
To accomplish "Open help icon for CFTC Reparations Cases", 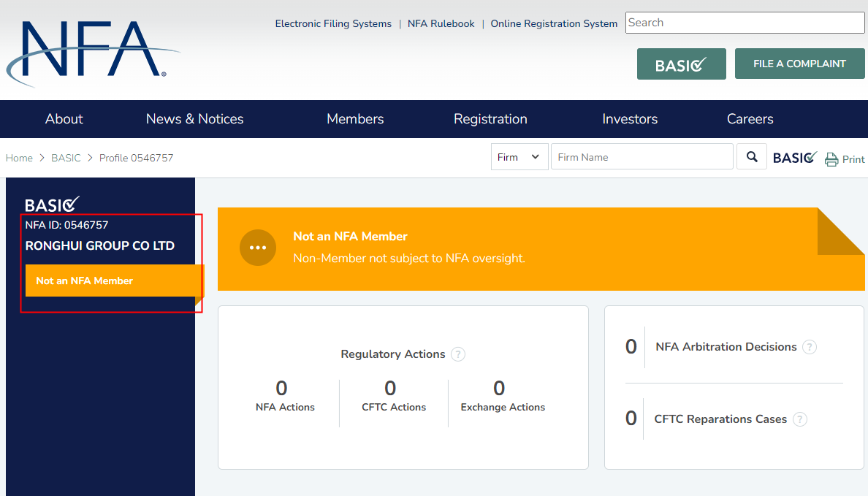I will pyautogui.click(x=800, y=419).
